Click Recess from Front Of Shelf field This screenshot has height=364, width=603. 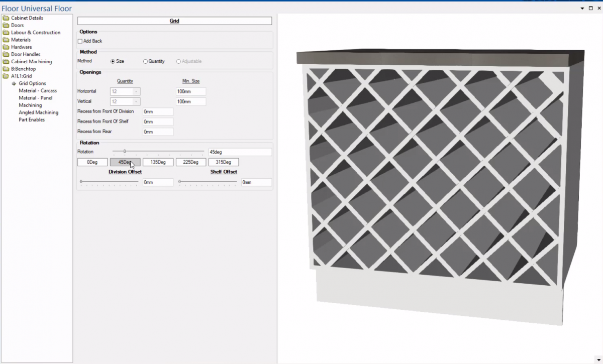tap(158, 122)
